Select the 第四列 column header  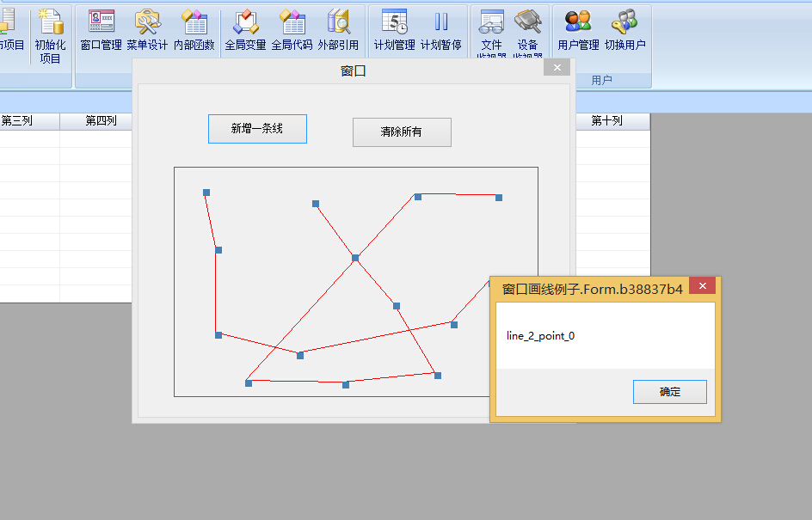101,121
